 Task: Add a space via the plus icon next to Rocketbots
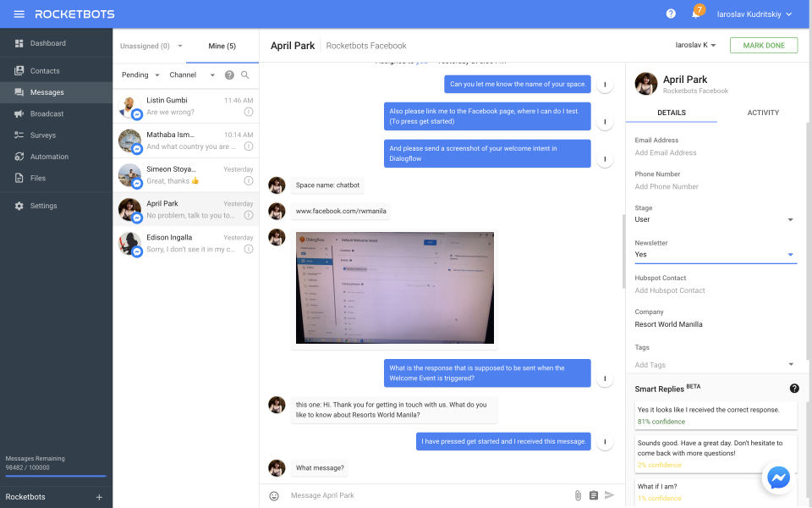point(99,497)
